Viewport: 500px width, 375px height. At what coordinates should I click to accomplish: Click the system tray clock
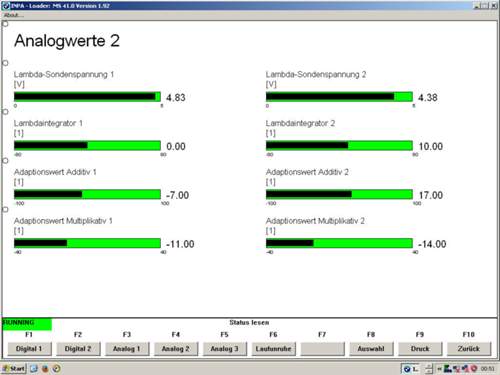tap(487, 369)
